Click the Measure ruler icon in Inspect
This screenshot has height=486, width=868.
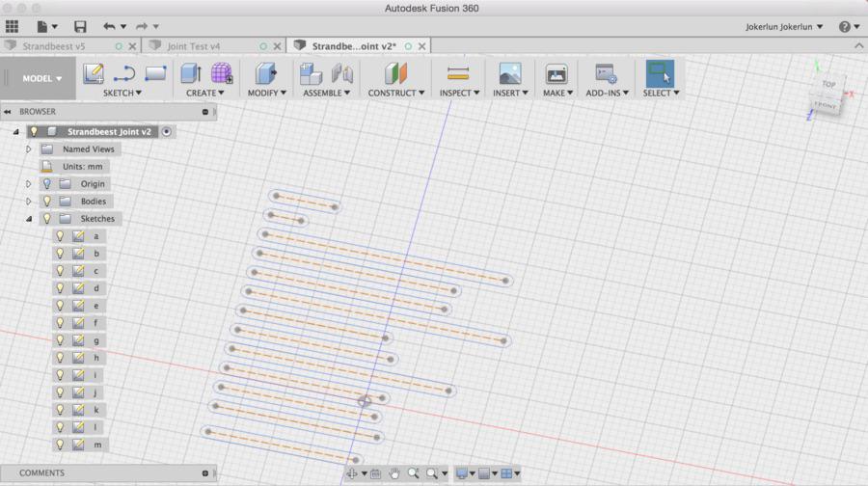click(x=458, y=73)
